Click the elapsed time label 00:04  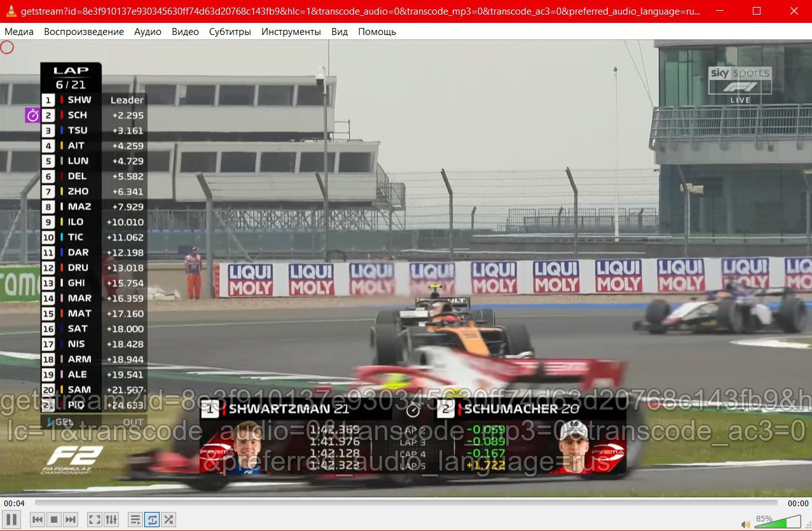pyautogui.click(x=14, y=503)
